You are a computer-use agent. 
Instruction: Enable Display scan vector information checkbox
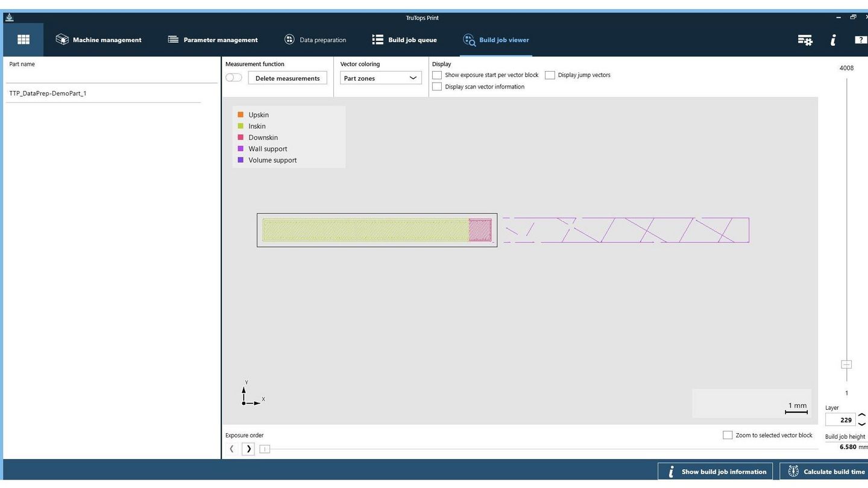[x=437, y=87]
